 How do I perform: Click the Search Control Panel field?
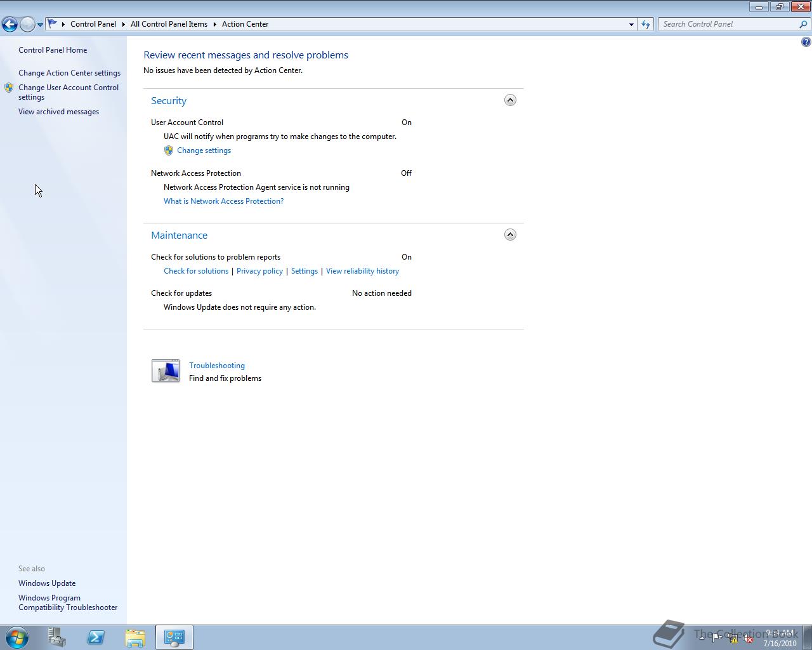coord(728,24)
